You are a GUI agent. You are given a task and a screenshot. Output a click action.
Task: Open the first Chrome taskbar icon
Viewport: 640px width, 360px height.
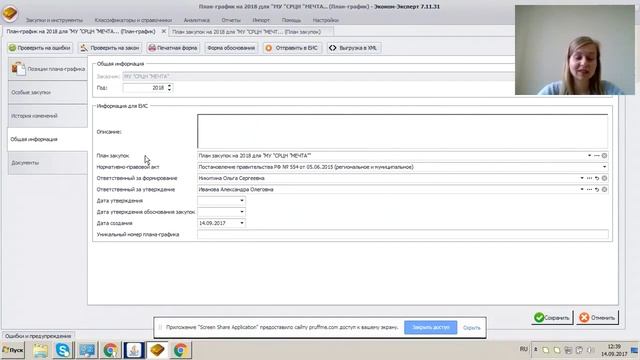[x=110, y=350]
